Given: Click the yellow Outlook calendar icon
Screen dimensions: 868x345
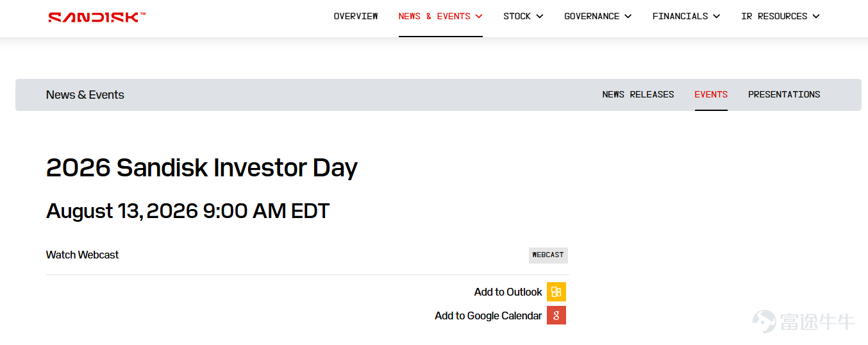Looking at the screenshot, I should (556, 292).
